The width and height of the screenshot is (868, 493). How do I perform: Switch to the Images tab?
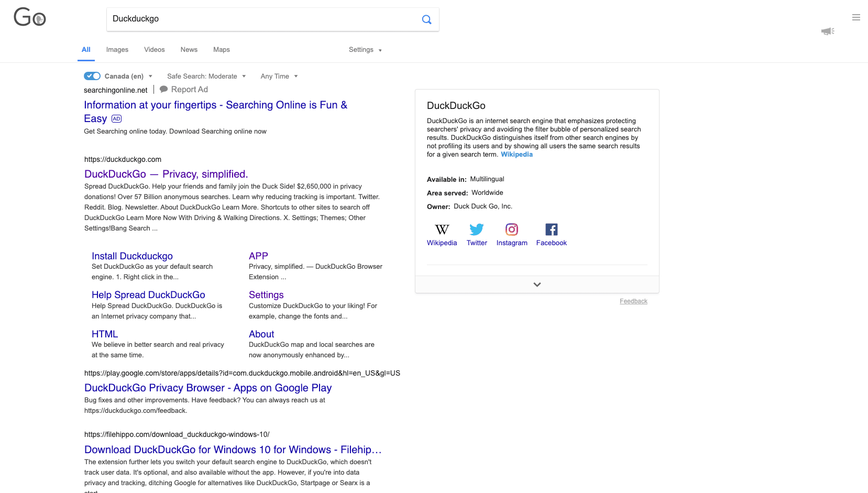click(117, 50)
